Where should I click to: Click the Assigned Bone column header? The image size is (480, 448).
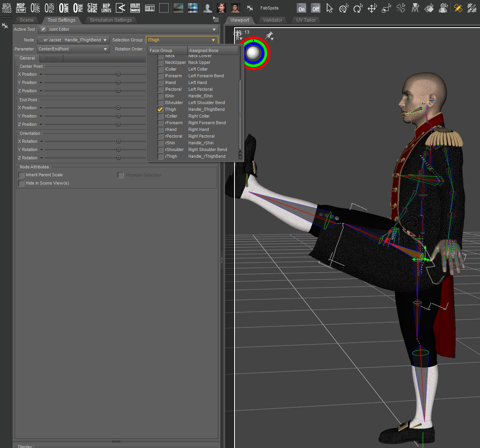click(213, 50)
